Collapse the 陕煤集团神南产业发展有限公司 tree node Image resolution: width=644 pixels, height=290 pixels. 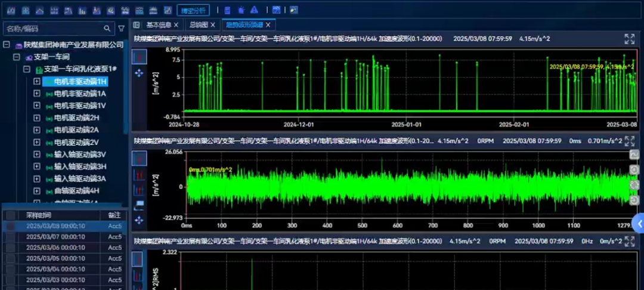point(6,44)
